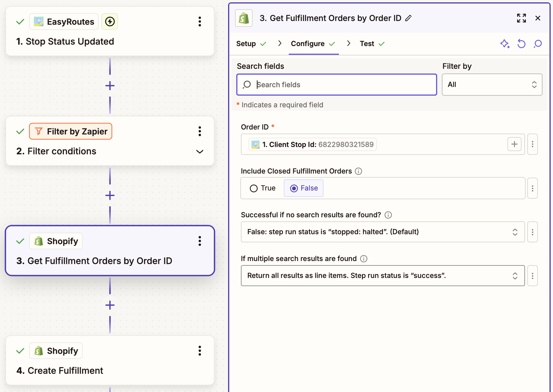This screenshot has height=392, width=553.
Task: Open the 'If multiple search results' dropdown
Action: pyautogui.click(x=383, y=276)
